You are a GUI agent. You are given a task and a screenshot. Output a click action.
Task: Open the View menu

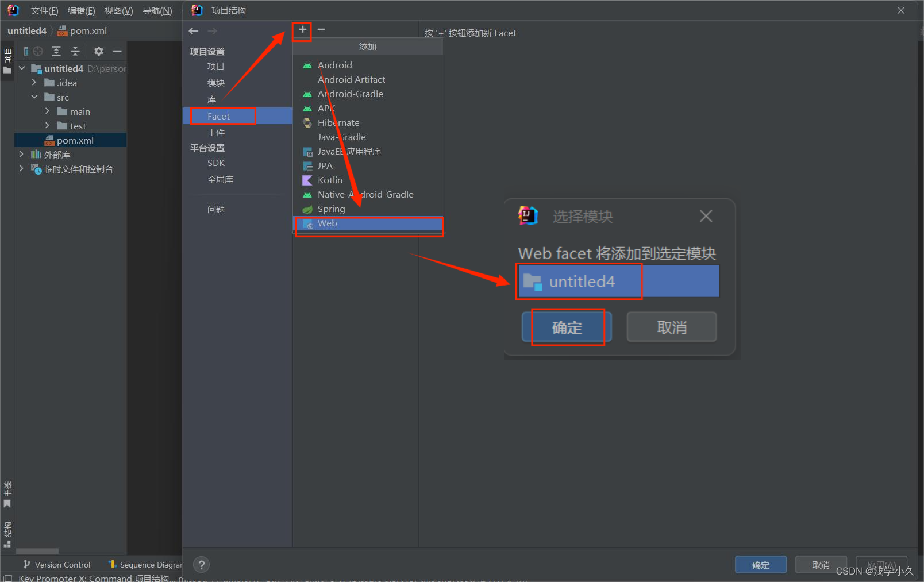(x=118, y=11)
